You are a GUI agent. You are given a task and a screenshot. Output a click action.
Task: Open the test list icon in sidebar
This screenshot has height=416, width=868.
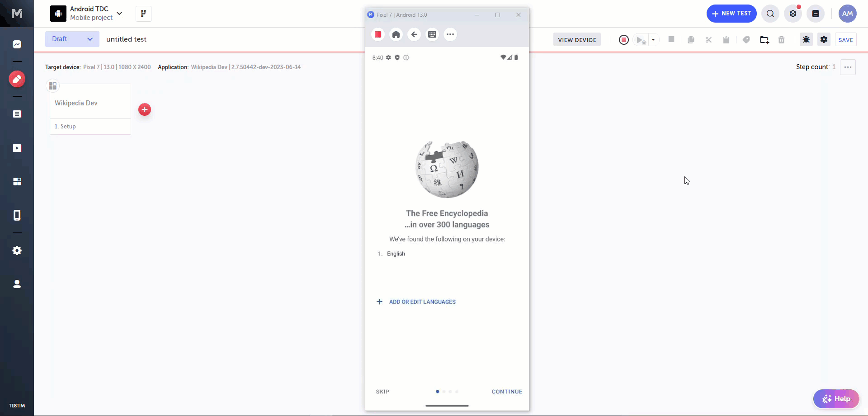(17, 114)
